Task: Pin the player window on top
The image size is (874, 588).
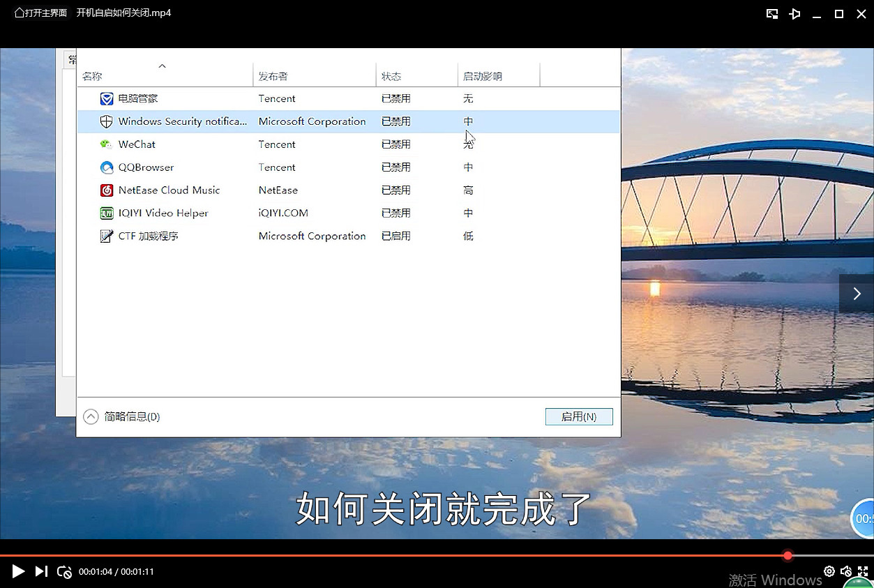Action: [x=794, y=14]
